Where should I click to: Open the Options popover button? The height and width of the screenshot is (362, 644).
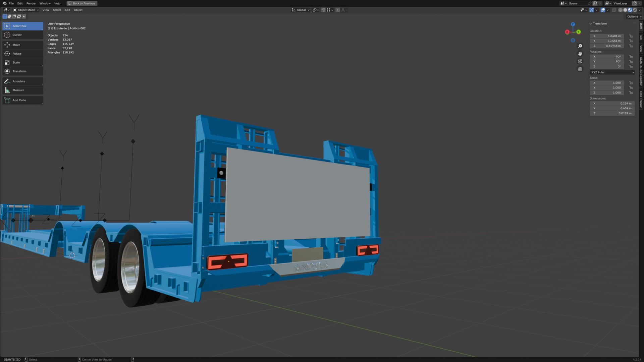(633, 16)
